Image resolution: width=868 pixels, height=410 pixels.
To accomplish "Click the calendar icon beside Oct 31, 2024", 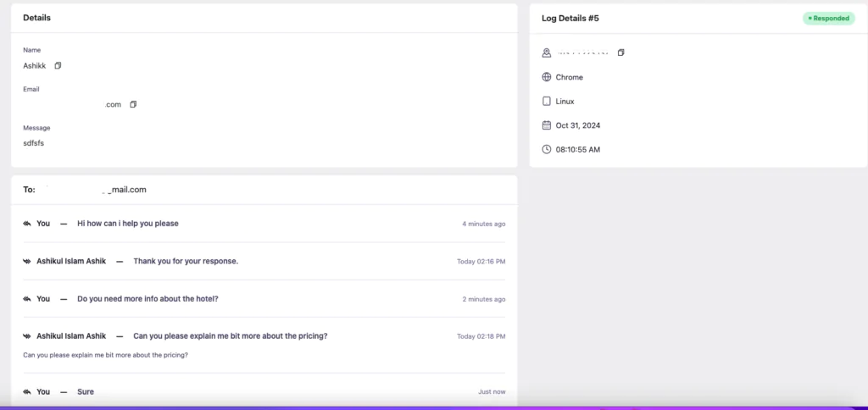I will tap(547, 125).
